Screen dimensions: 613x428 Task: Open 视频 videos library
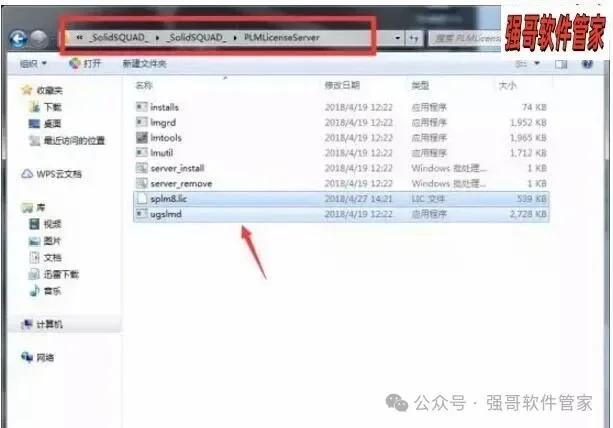pyautogui.click(x=45, y=224)
